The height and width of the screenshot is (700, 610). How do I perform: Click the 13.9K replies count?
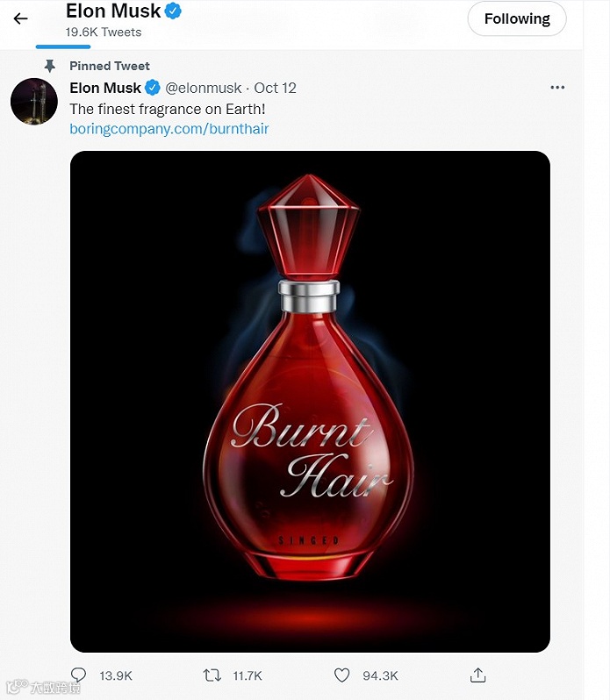[x=116, y=675]
